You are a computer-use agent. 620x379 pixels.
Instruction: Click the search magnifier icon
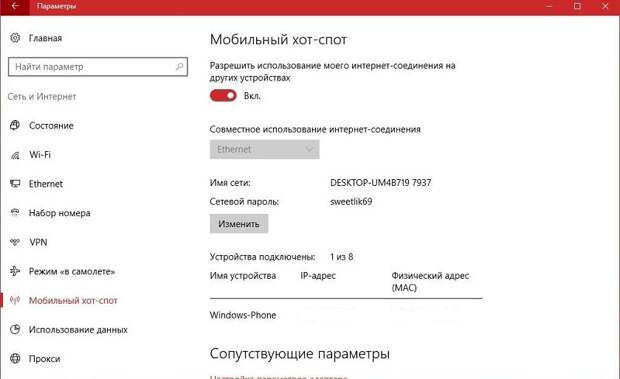179,66
